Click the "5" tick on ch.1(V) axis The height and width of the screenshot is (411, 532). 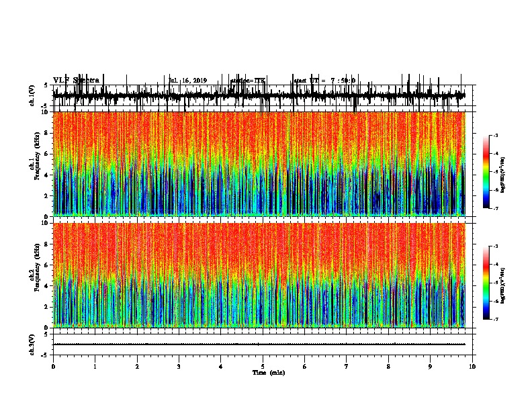pyautogui.click(x=47, y=85)
